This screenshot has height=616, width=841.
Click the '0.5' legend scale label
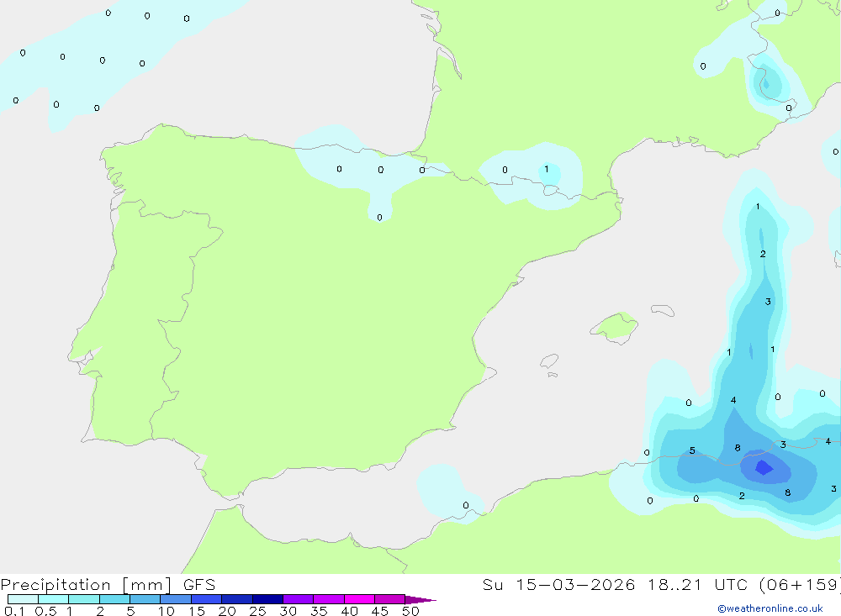pos(45,611)
